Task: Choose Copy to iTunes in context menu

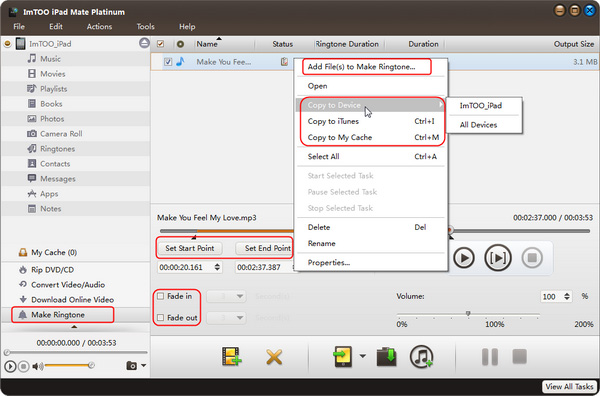Action: pos(371,121)
